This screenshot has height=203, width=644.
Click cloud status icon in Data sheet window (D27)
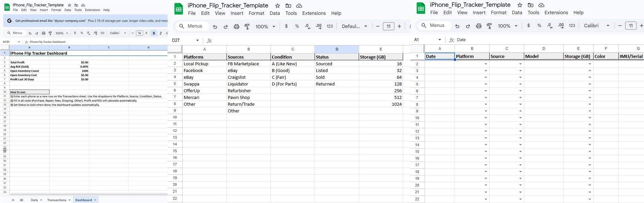pyautogui.click(x=299, y=6)
